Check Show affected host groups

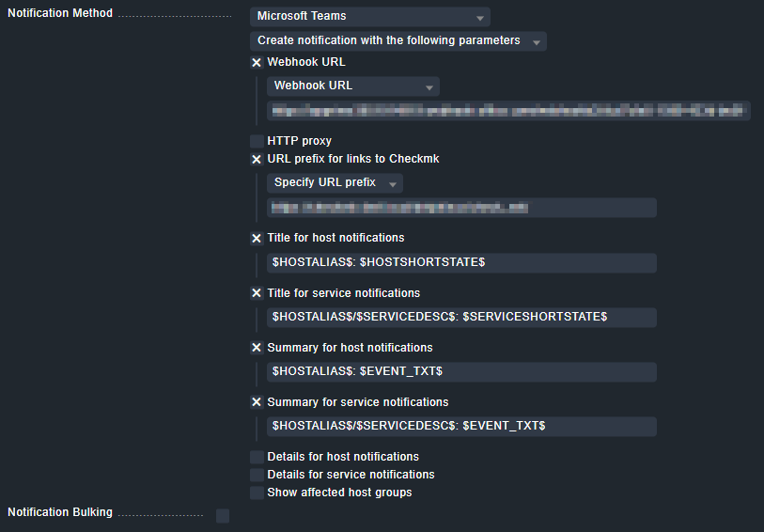point(257,493)
